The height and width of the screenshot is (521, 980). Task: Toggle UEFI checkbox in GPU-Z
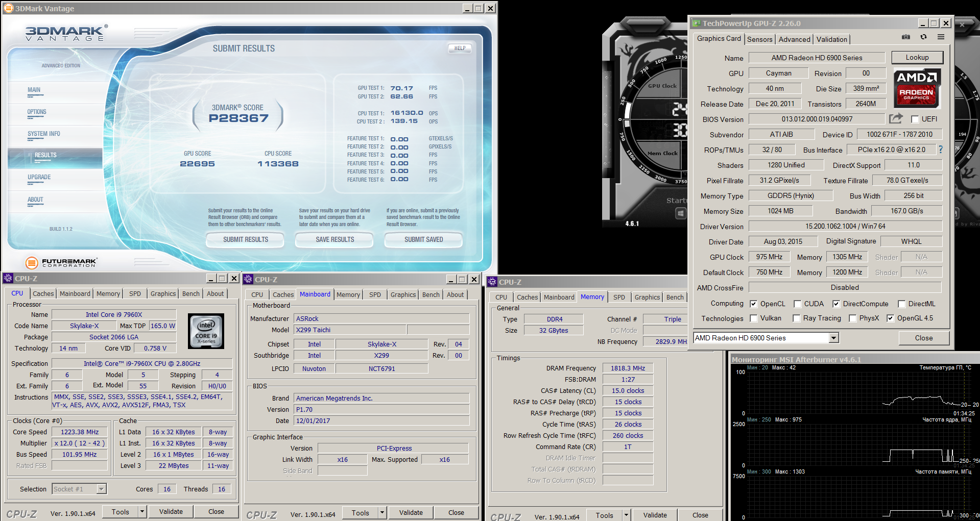pyautogui.click(x=915, y=119)
